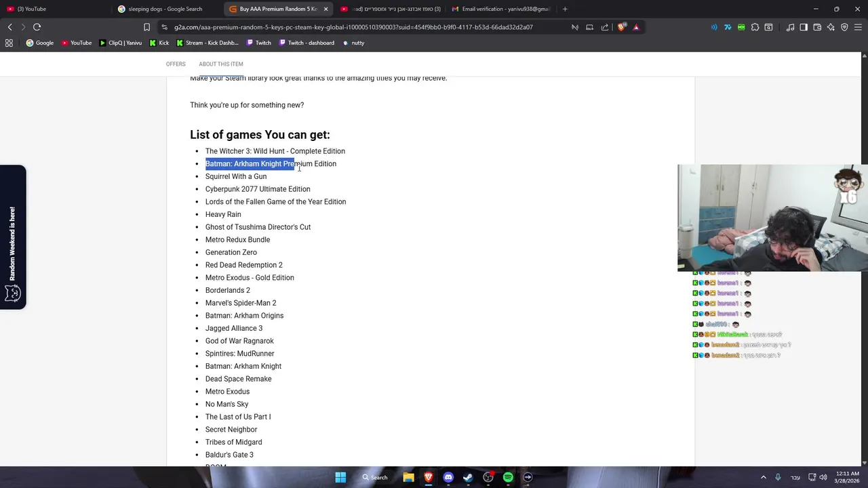
Task: Open browser extensions puzzle icon
Action: click(x=755, y=27)
